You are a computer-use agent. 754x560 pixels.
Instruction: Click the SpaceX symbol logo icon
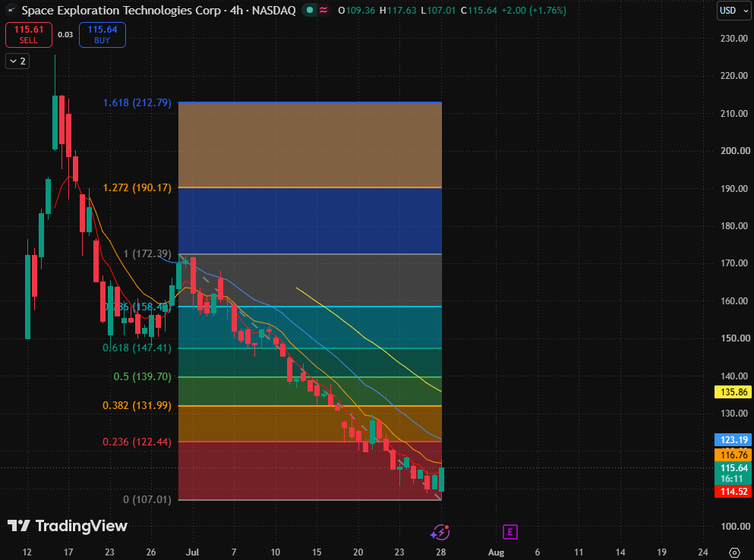point(11,10)
